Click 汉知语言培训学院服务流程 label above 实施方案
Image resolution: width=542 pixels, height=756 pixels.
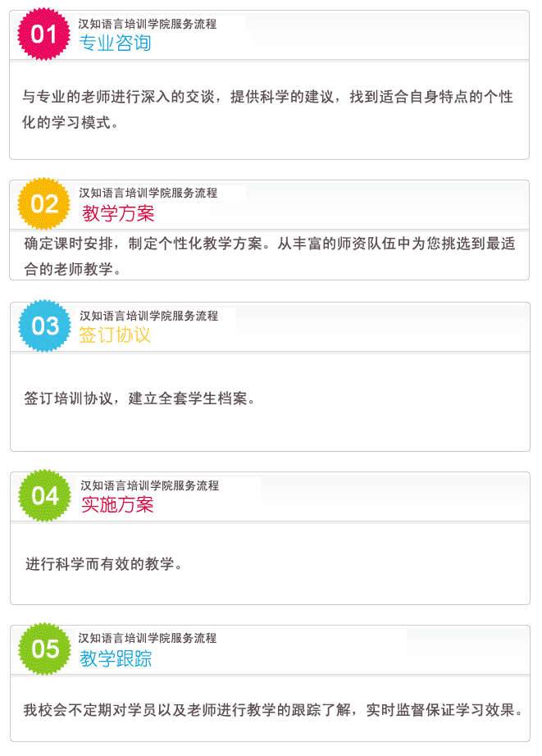click(x=149, y=485)
